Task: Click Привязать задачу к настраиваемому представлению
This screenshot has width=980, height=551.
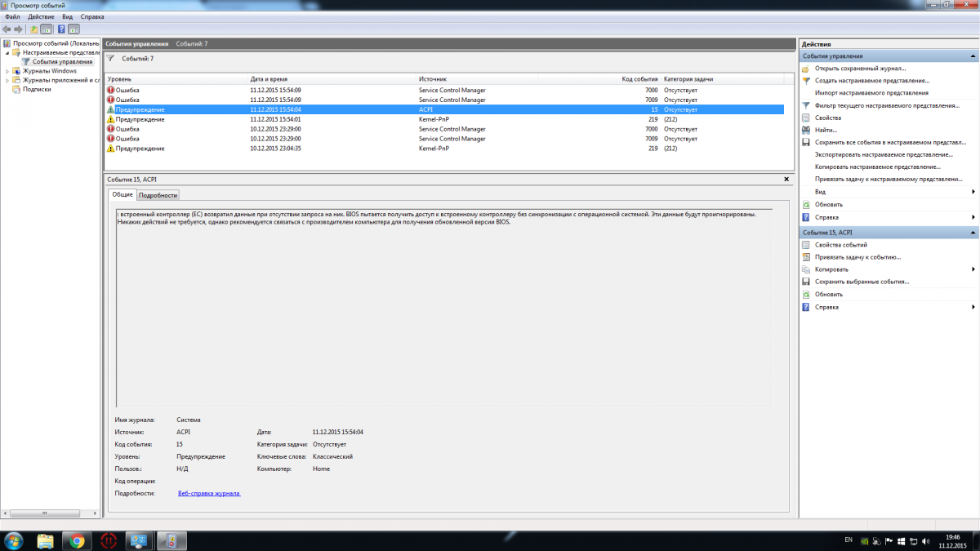Action: tap(888, 179)
